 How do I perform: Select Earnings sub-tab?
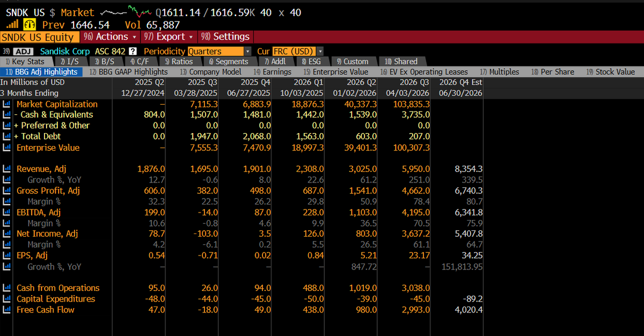pos(273,72)
